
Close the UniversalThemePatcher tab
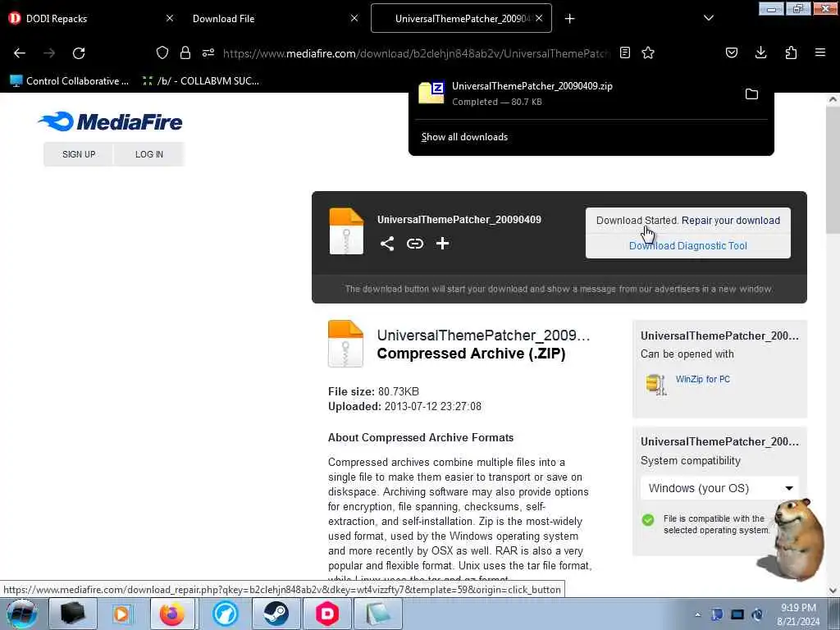(x=539, y=18)
